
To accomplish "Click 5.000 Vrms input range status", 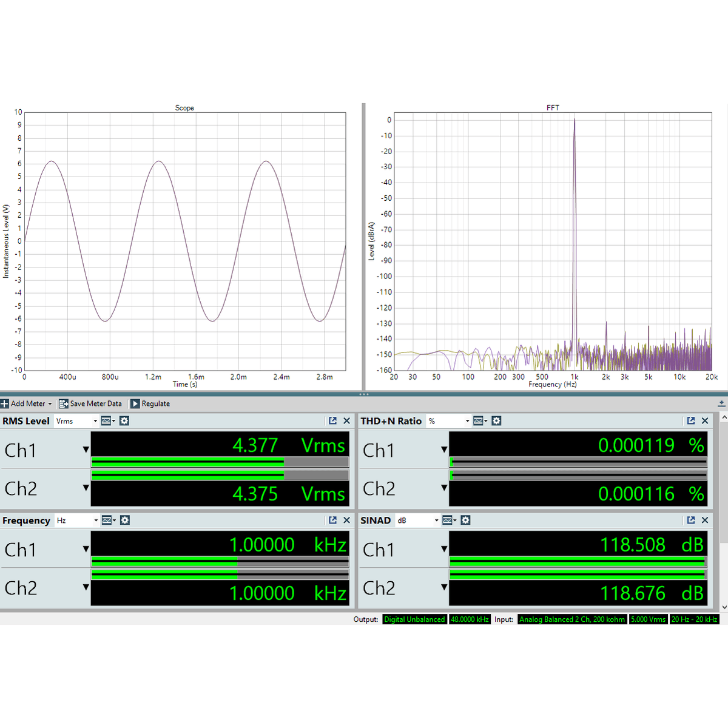I will (x=648, y=619).
